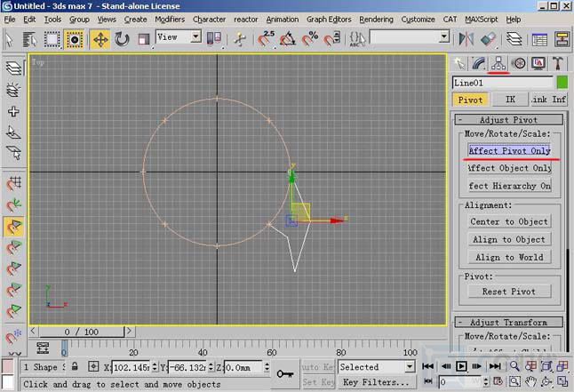574x392 pixels.
Task: Go to start of animation
Action: 427,366
